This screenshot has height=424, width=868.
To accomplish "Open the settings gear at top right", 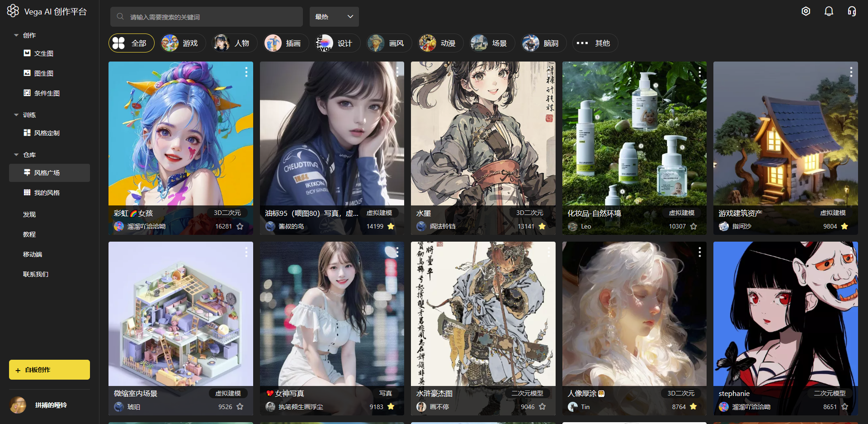I will [806, 11].
